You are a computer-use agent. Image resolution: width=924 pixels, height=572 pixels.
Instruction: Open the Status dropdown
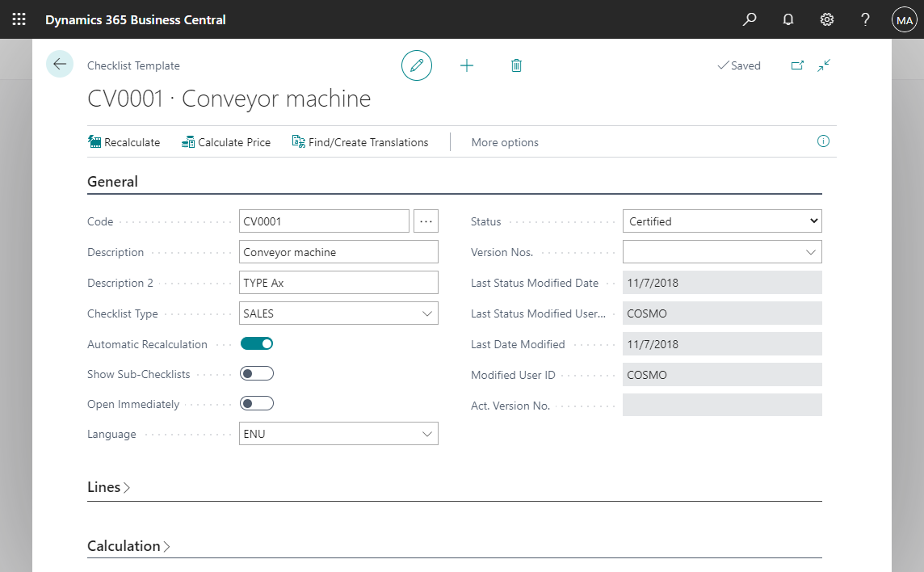pos(722,221)
